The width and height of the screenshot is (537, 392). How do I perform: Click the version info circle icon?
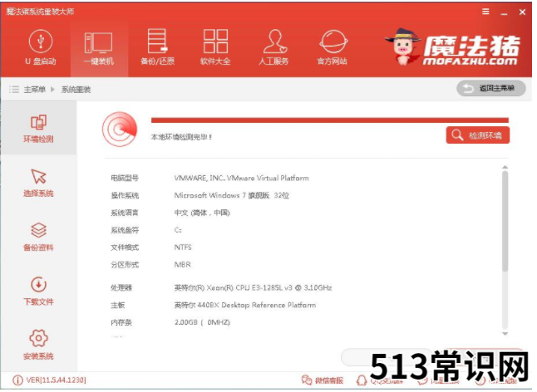click(x=17, y=380)
